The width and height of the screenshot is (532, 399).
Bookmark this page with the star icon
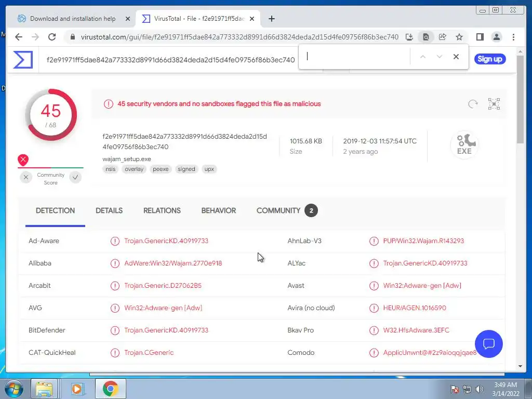pyautogui.click(x=459, y=37)
